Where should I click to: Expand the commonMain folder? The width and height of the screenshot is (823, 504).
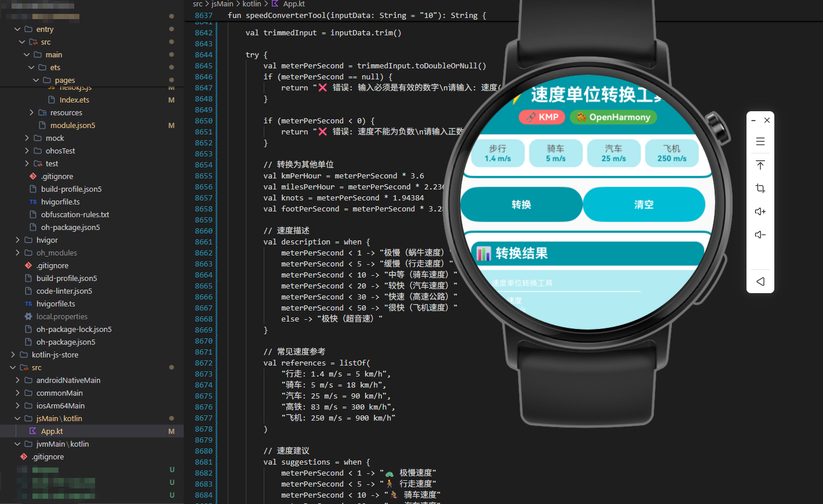tap(17, 393)
